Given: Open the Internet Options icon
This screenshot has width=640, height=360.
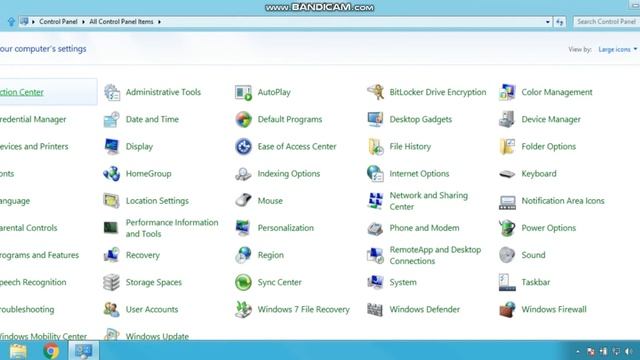Looking at the screenshot, I should click(375, 174).
